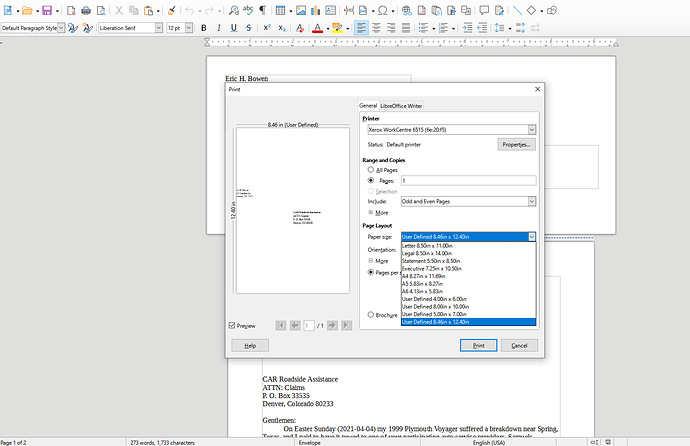Click the Properties... button

(517, 145)
